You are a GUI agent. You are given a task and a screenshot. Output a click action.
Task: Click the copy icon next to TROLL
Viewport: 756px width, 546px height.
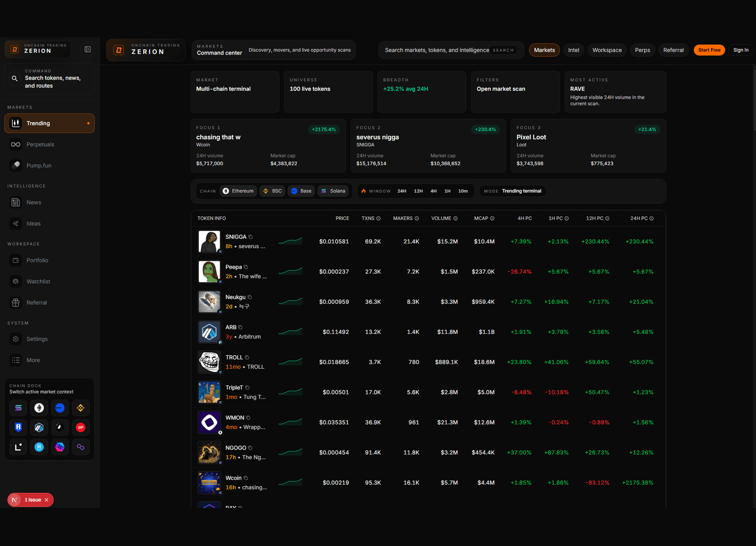247,357
